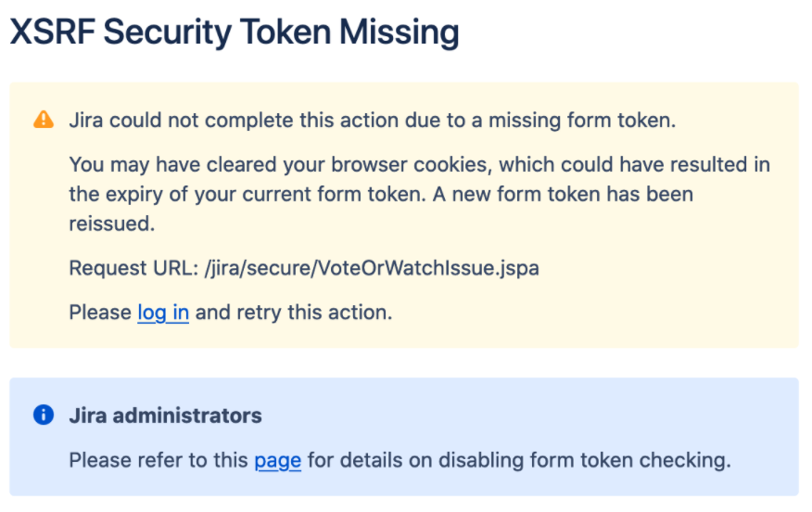This screenshot has height=512, width=812.
Task: Click the "You may have cleared your browser cookies" line
Action: (x=420, y=165)
